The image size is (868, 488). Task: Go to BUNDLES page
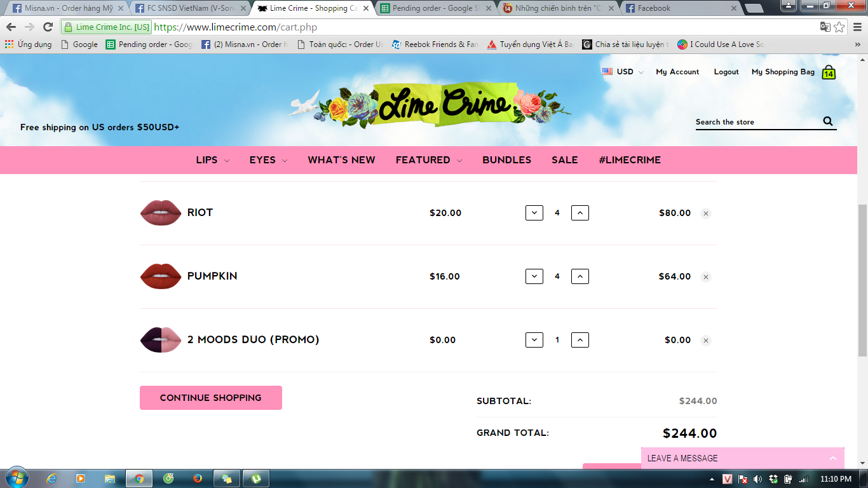(506, 160)
